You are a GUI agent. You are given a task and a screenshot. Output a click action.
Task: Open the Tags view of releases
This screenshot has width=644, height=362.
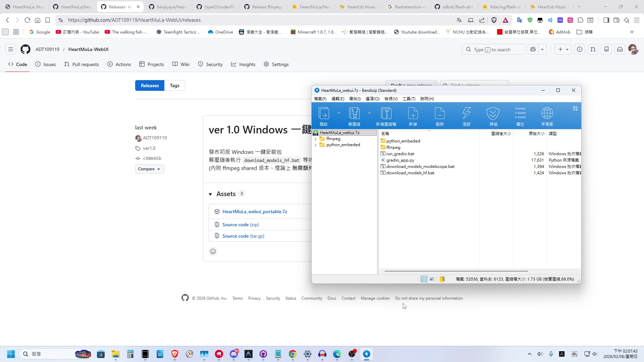(174, 85)
